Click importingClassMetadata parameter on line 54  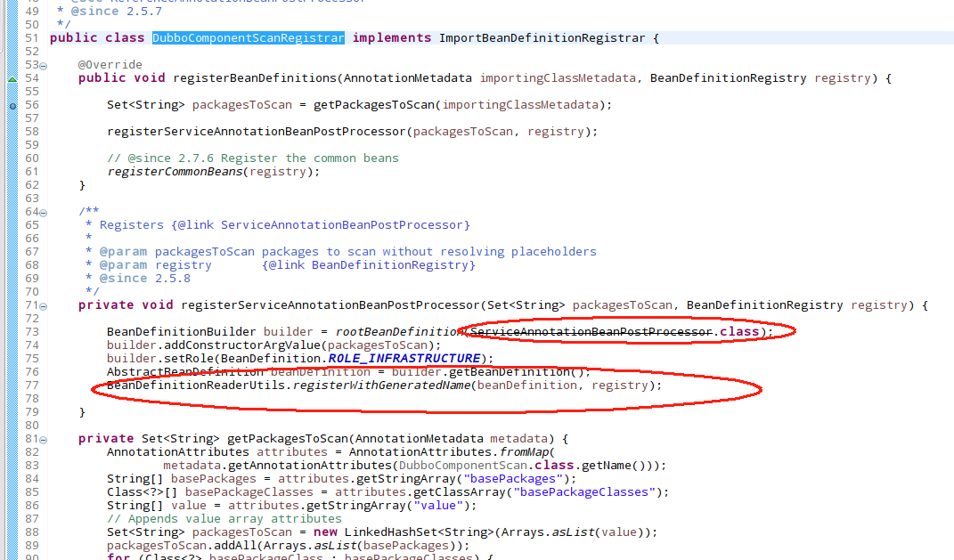pyautogui.click(x=558, y=77)
